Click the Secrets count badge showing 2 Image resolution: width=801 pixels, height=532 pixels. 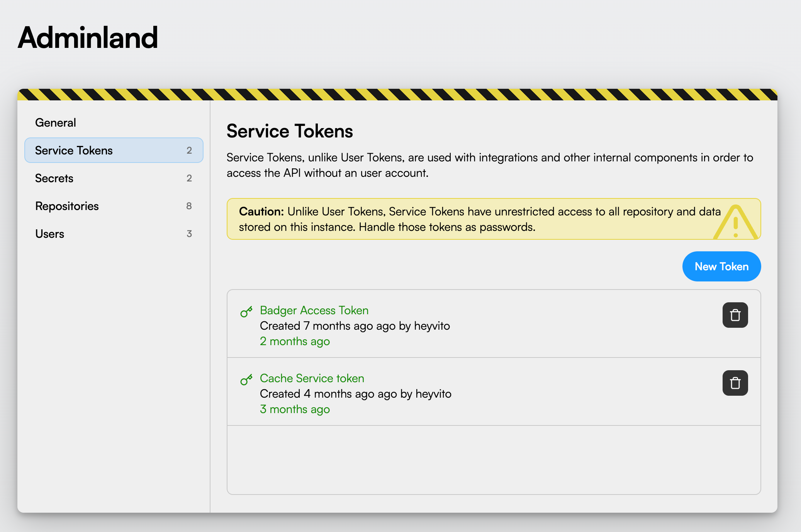click(x=189, y=178)
